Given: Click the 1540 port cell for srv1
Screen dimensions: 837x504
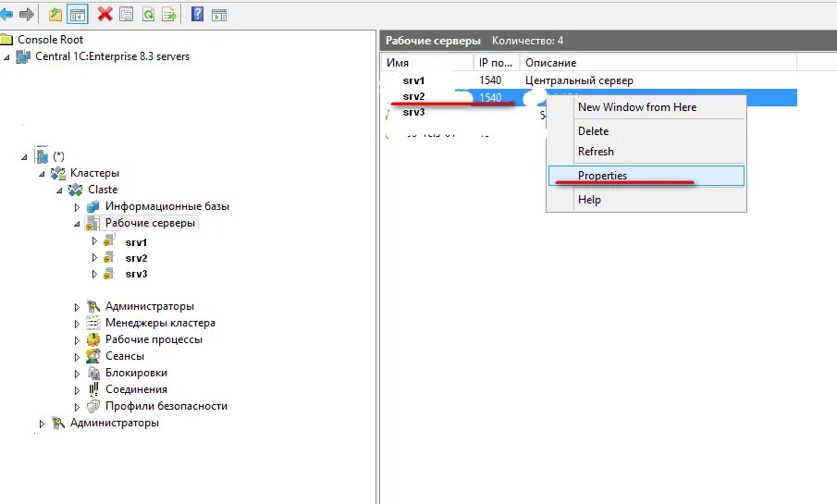Looking at the screenshot, I should pos(490,80).
